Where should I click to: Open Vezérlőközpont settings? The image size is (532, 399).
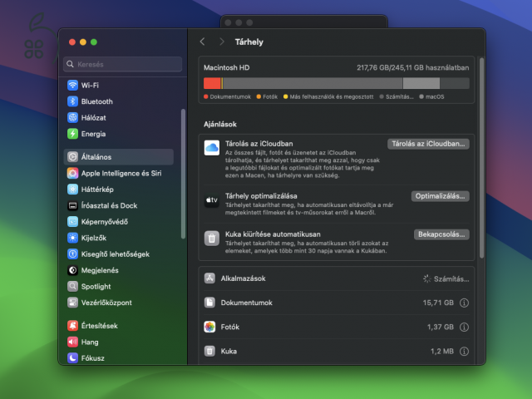[x=106, y=303]
